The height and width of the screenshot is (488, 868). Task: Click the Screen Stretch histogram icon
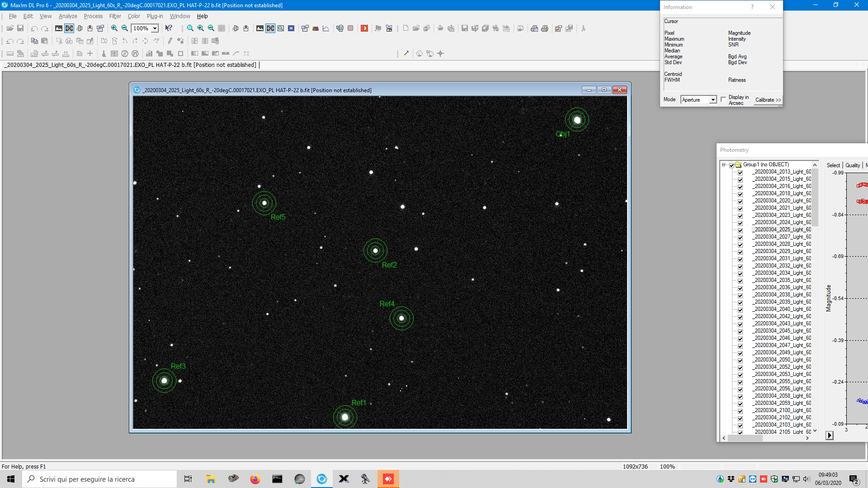[58, 28]
